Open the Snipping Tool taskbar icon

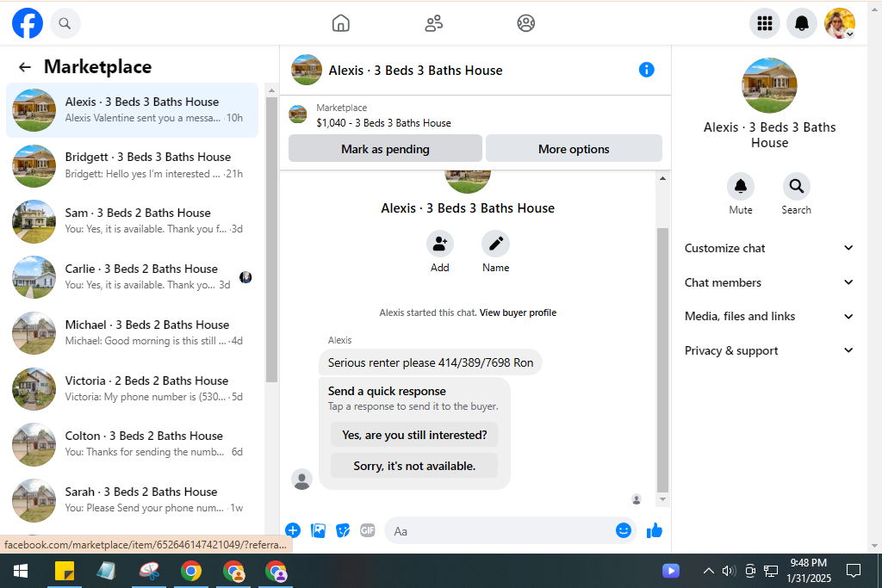pyautogui.click(x=149, y=571)
